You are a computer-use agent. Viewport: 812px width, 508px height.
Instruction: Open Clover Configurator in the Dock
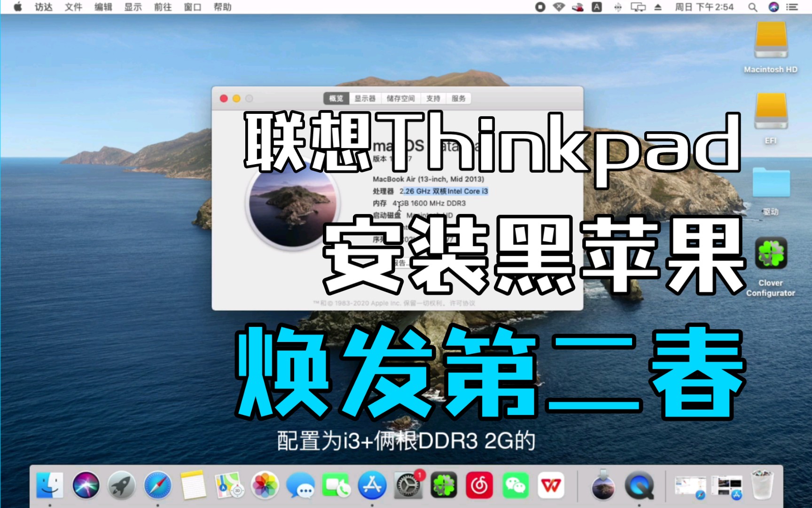(444, 485)
